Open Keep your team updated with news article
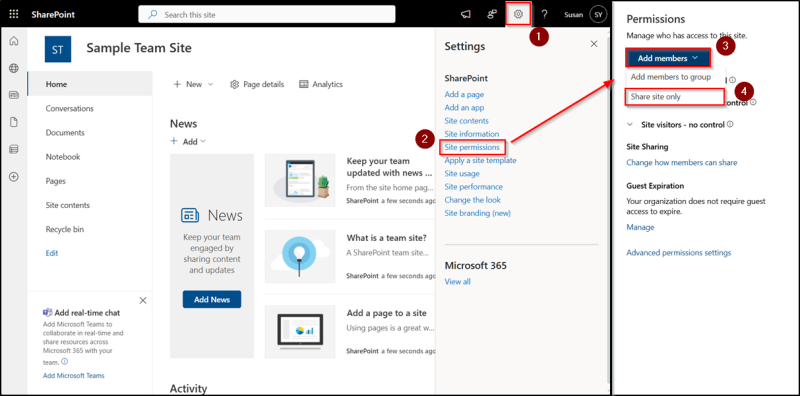Image resolution: width=800 pixels, height=396 pixels. click(390, 167)
